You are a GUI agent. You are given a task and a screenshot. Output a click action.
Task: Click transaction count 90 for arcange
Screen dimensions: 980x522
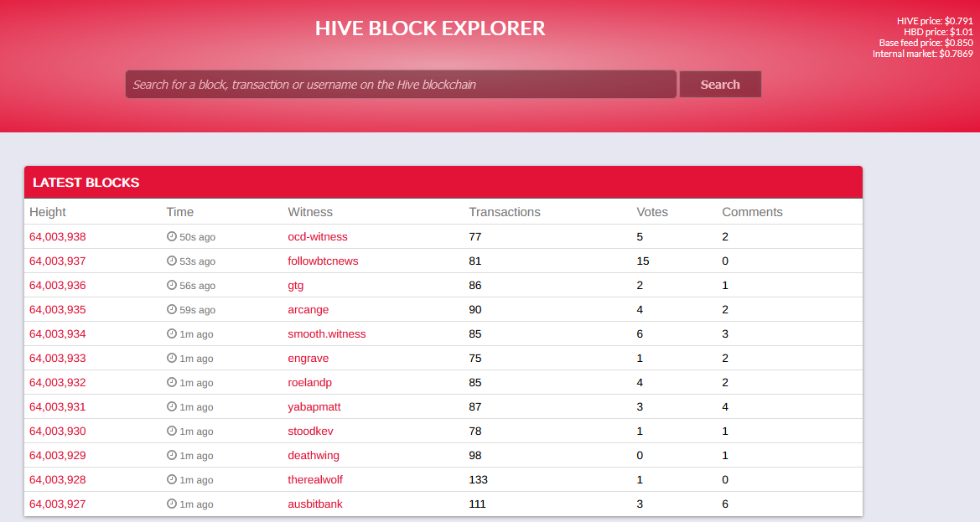point(475,310)
